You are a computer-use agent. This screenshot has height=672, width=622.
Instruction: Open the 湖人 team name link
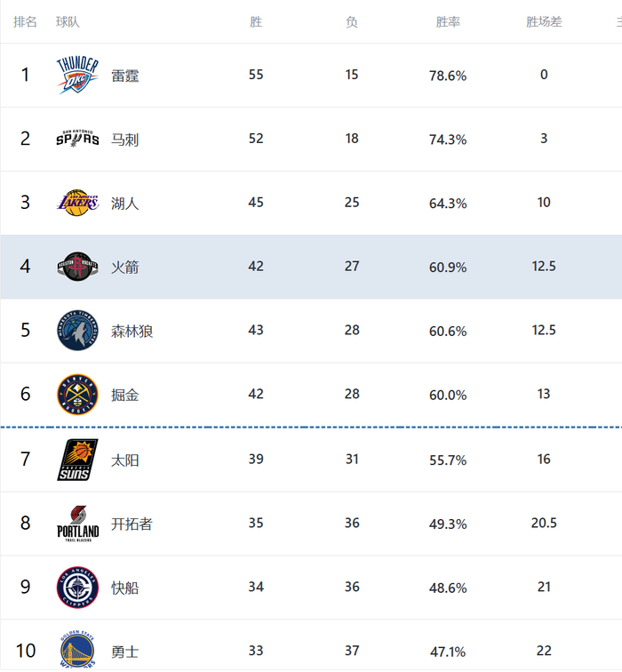(125, 203)
